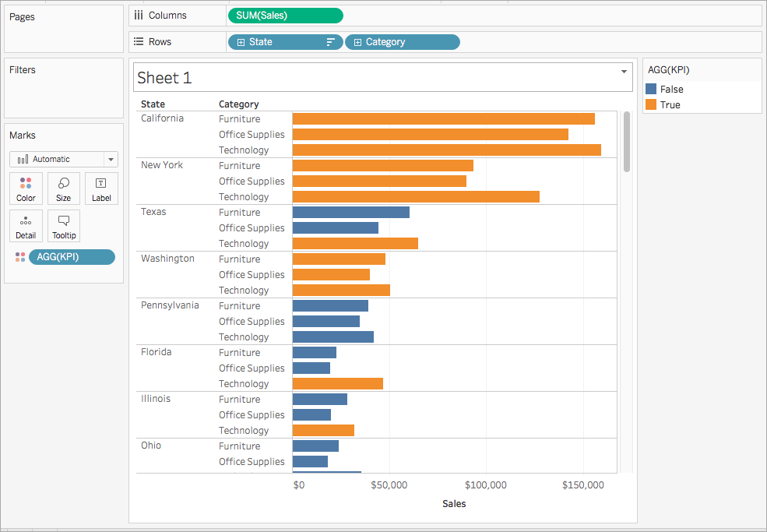Viewport: 767px width, 532px height.
Task: Click the sort icon on State pill
Action: pyautogui.click(x=331, y=42)
